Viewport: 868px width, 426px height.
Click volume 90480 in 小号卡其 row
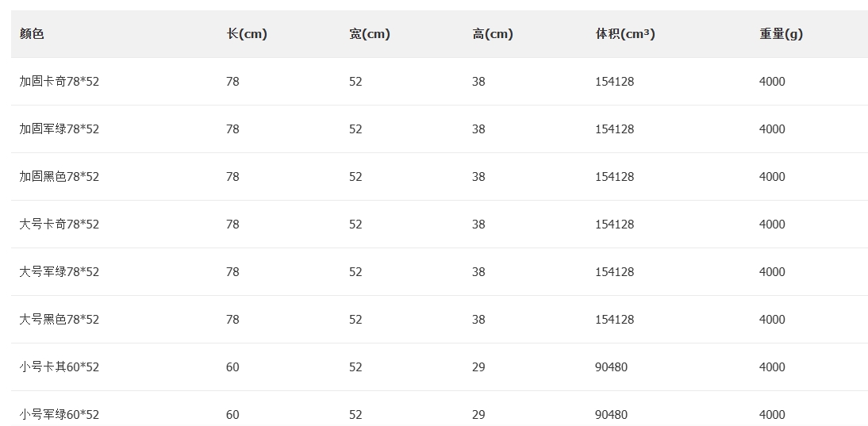tap(611, 367)
